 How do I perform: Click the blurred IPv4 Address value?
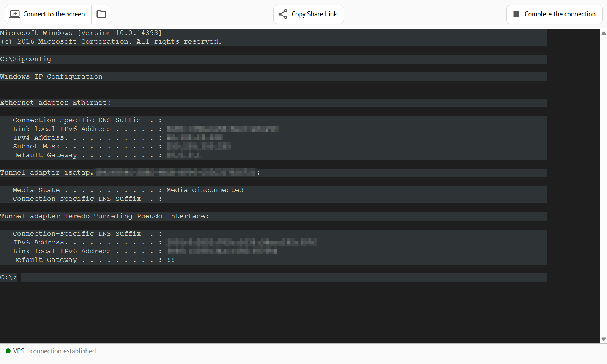[x=195, y=137]
